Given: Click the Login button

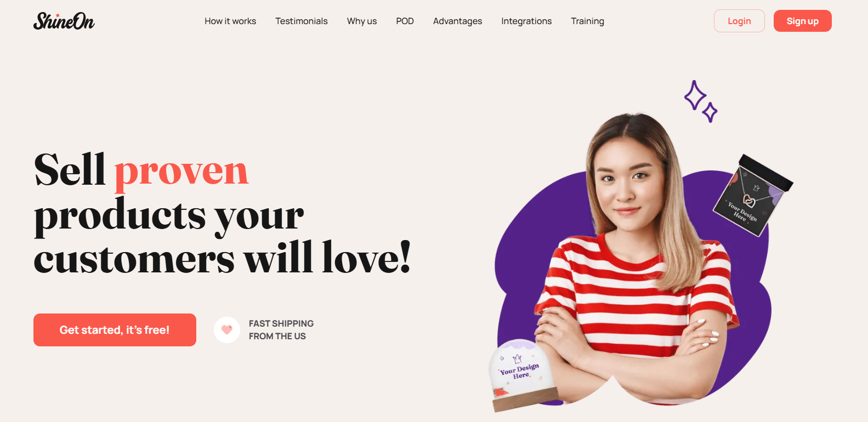Looking at the screenshot, I should pos(739,21).
